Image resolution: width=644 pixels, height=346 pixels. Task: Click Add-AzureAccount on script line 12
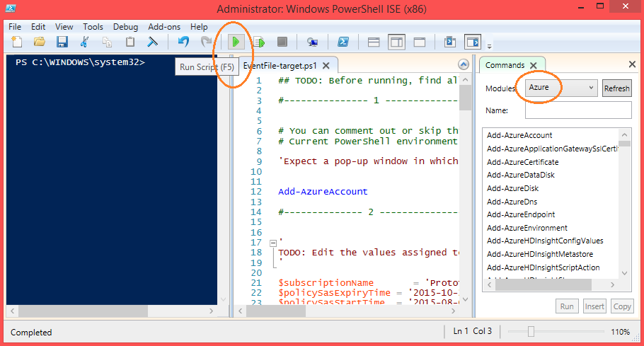click(323, 192)
